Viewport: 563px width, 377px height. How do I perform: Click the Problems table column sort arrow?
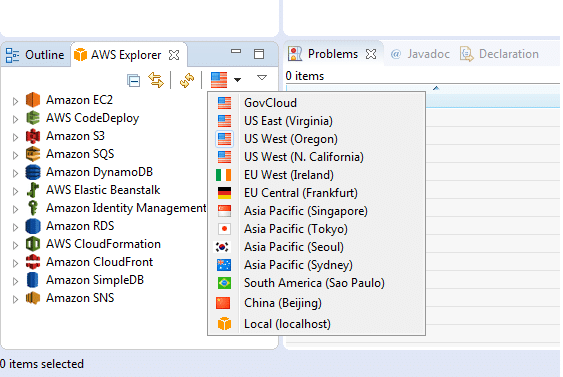pos(436,88)
